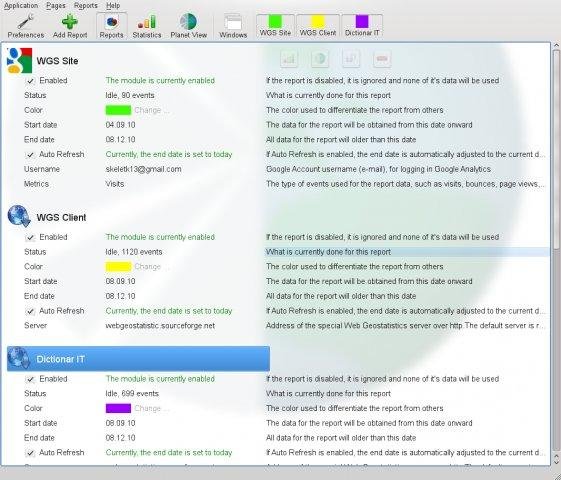Open the Application menu
The image size is (561, 480).
pyautogui.click(x=21, y=5)
